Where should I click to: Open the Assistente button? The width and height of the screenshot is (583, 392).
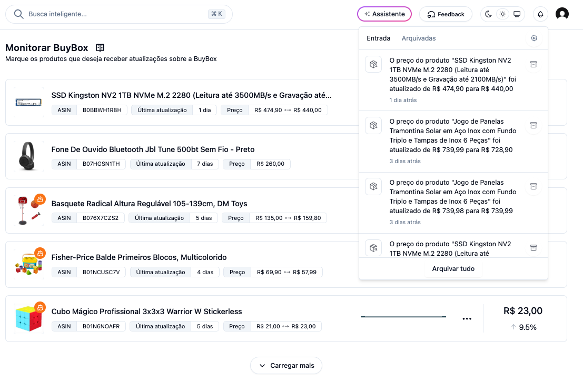tap(384, 14)
